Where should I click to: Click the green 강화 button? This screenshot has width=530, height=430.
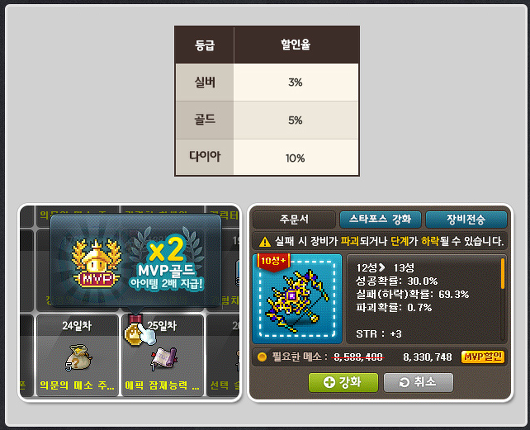[x=343, y=382]
